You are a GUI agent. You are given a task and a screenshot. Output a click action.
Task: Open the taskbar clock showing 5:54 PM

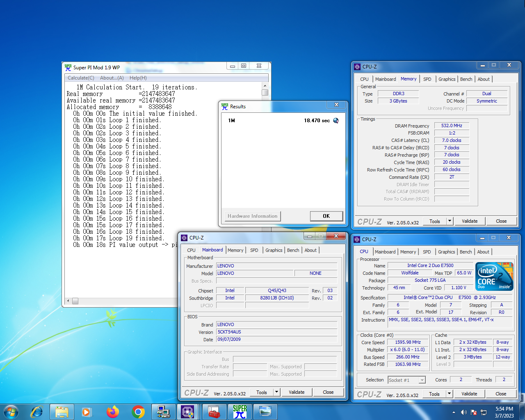pyautogui.click(x=504, y=412)
